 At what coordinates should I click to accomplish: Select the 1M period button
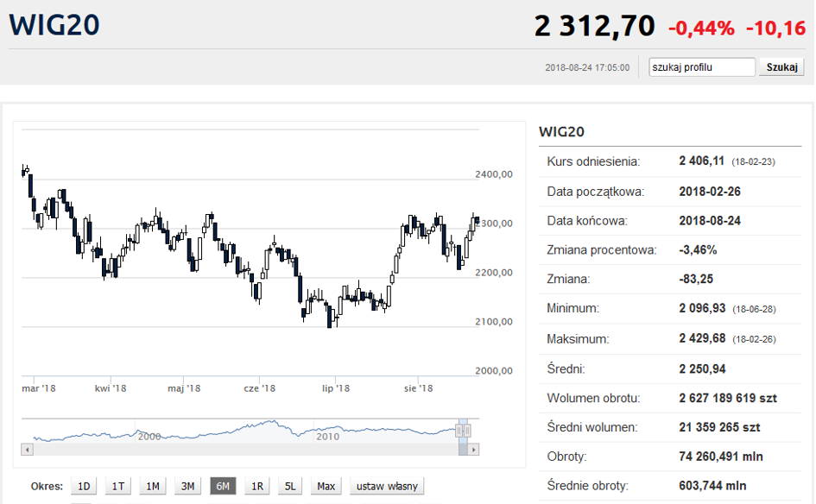click(x=153, y=487)
